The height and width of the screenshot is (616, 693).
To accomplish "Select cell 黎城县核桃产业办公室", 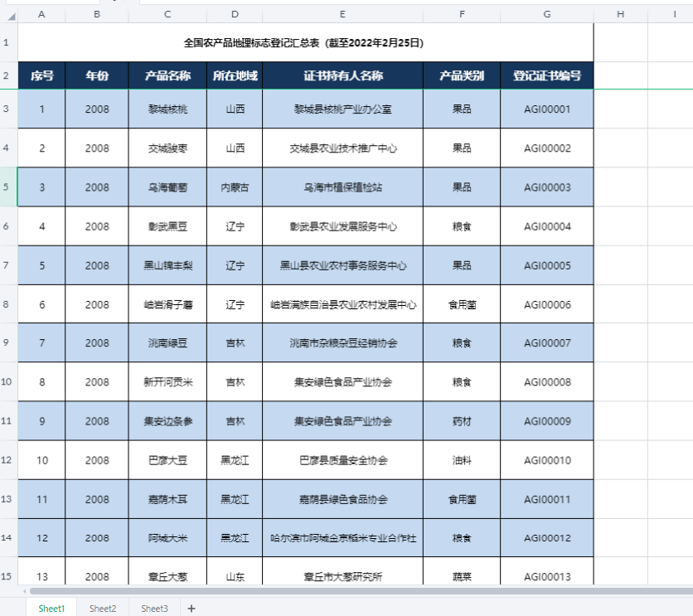I will [x=342, y=109].
